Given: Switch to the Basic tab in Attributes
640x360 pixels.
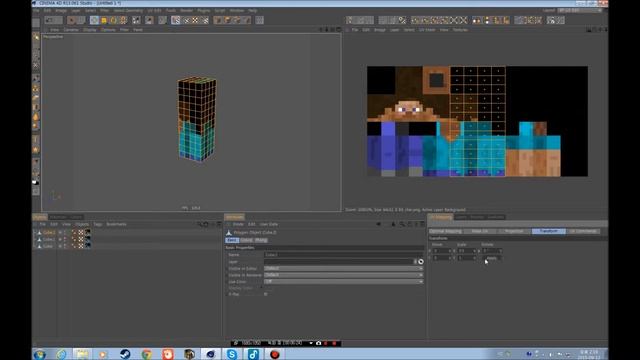Looking at the screenshot, I should pos(231,240).
